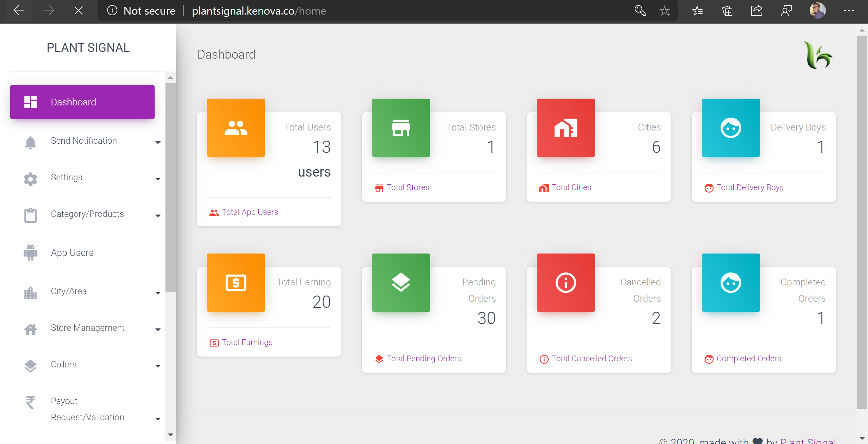Open the App Users sidebar item

[72, 253]
